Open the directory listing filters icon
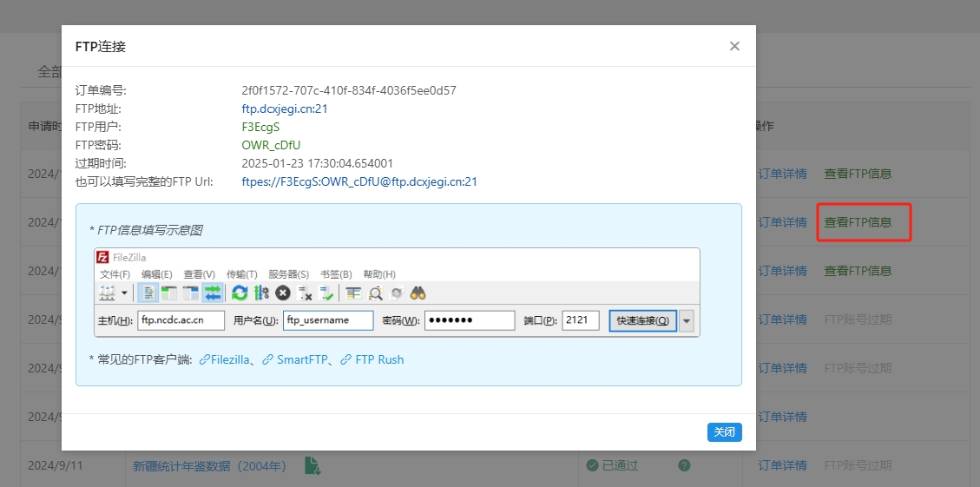Viewport: 980px width, 487px height. (x=354, y=293)
